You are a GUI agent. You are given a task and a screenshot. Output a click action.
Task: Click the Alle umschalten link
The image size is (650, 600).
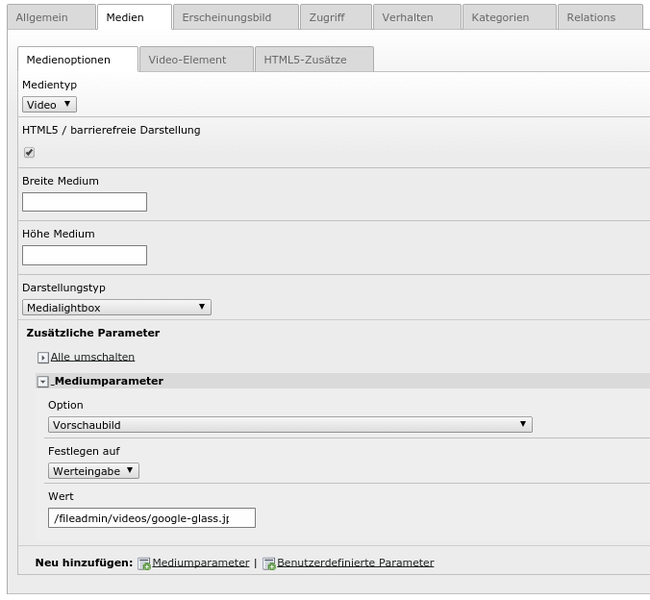tap(92, 357)
